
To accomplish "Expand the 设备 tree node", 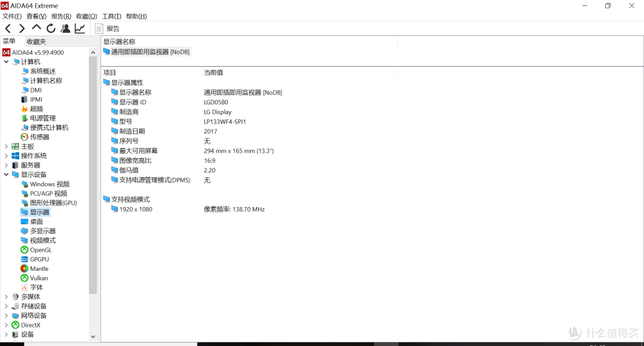I will click(6, 335).
